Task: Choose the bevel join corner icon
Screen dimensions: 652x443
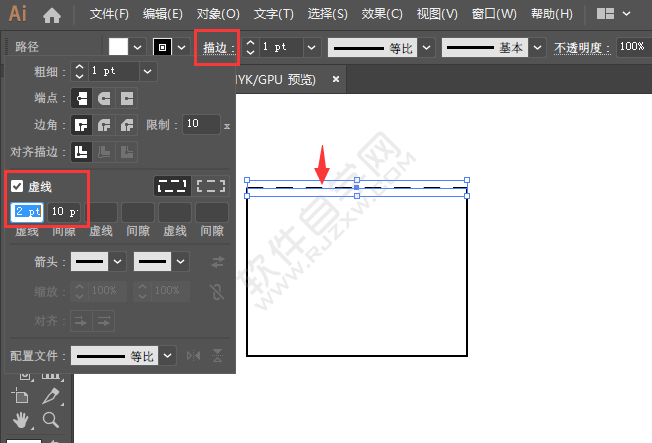Action: pos(127,125)
